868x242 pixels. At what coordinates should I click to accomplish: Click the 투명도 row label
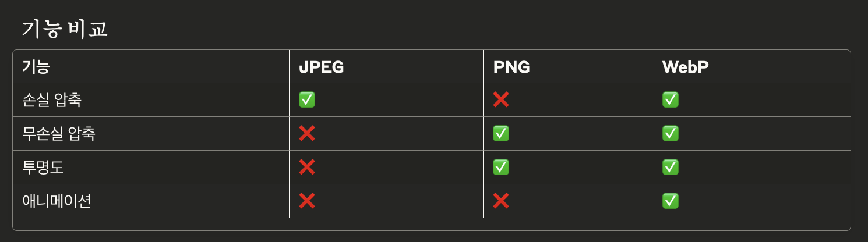[x=43, y=168]
